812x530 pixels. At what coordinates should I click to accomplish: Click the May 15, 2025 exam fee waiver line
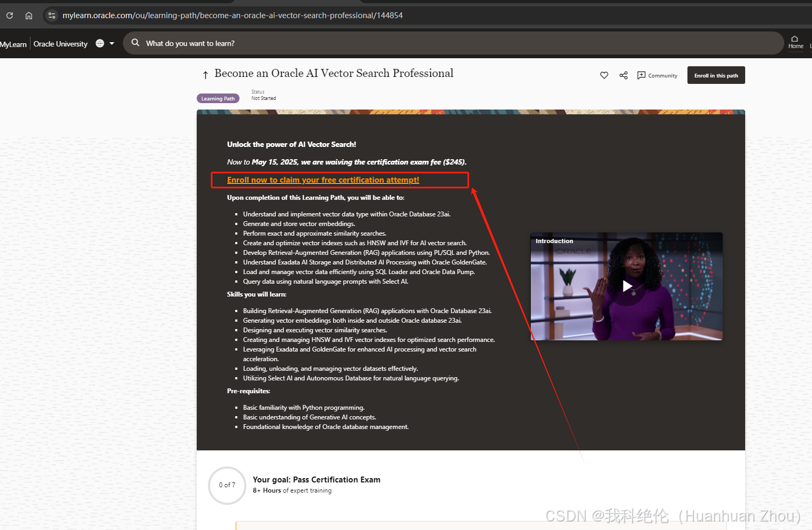[346, 162]
